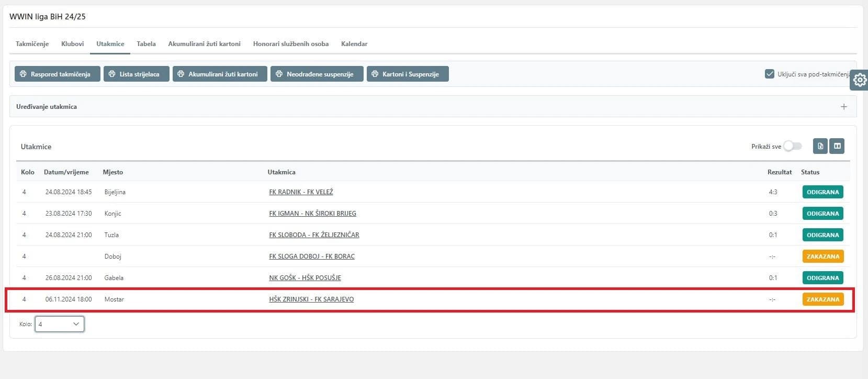
Task: Click date 26.08.2024 21:00
Action: coord(69,278)
